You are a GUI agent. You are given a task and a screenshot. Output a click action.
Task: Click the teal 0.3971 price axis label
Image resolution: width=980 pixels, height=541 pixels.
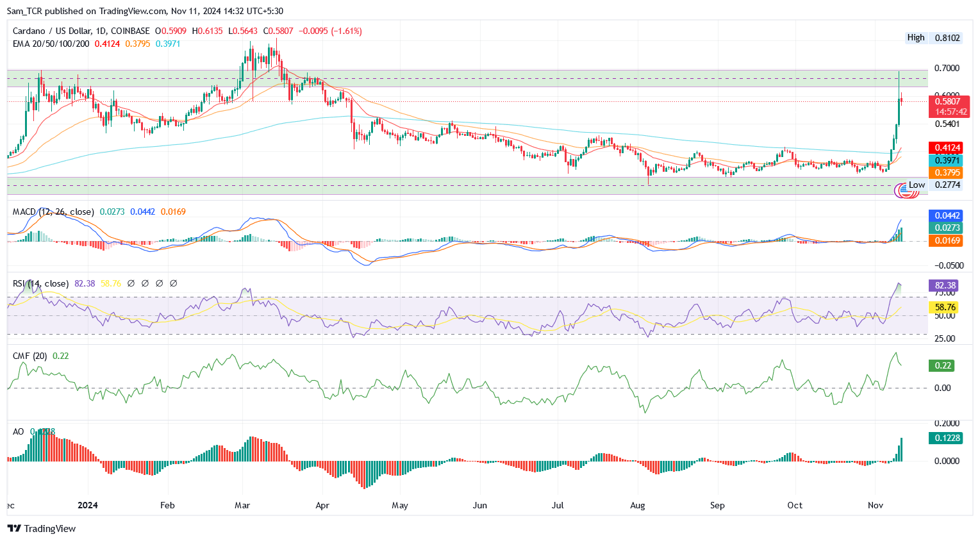(947, 160)
